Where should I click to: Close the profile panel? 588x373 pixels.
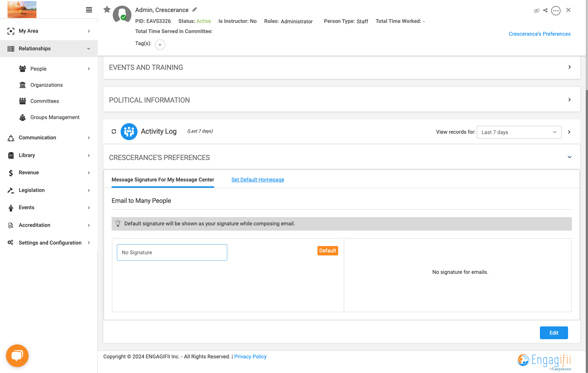pos(568,10)
